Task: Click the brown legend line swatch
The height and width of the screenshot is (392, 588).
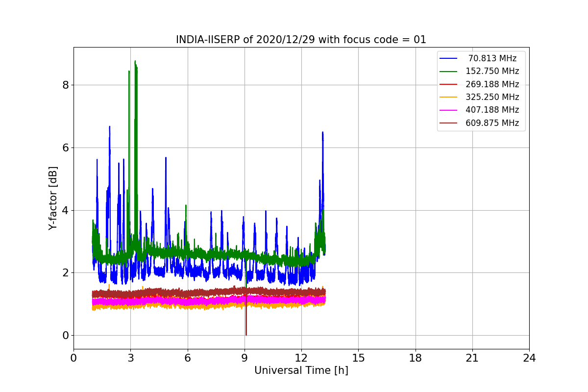Action: [x=448, y=123]
